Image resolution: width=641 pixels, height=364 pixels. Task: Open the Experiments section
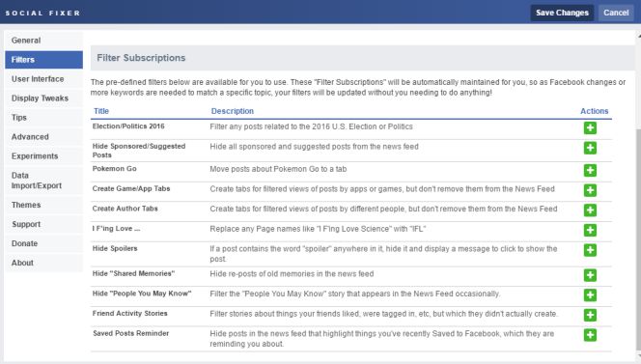[x=43, y=155]
